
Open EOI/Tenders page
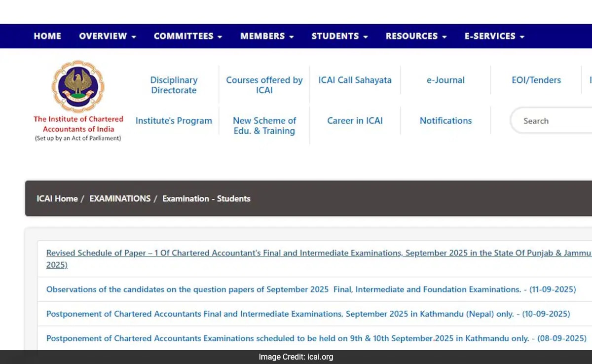coord(536,80)
